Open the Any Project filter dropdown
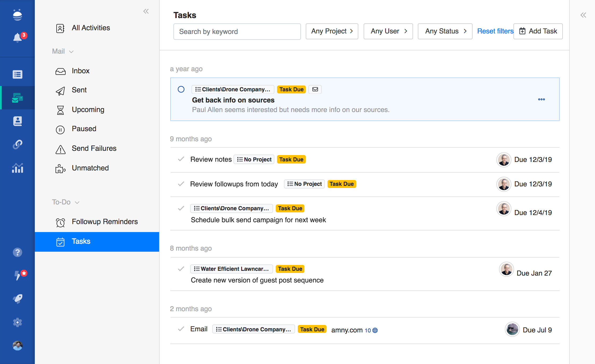 click(332, 31)
